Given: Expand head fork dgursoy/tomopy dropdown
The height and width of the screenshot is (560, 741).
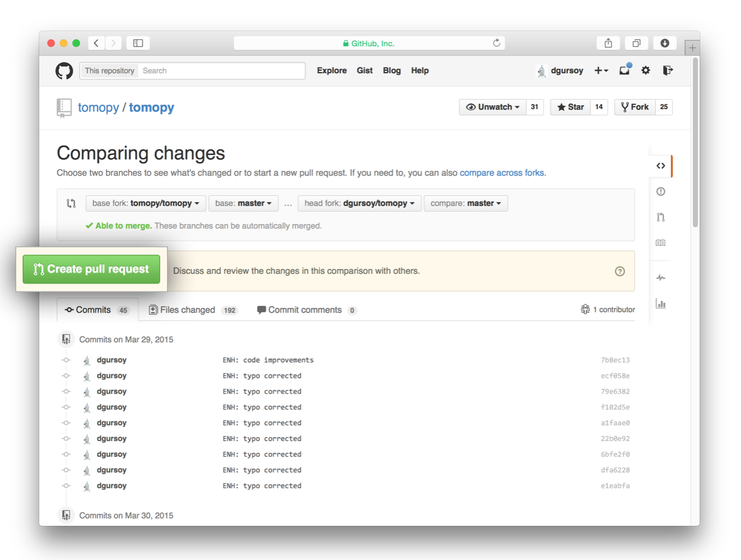Looking at the screenshot, I should click(359, 203).
